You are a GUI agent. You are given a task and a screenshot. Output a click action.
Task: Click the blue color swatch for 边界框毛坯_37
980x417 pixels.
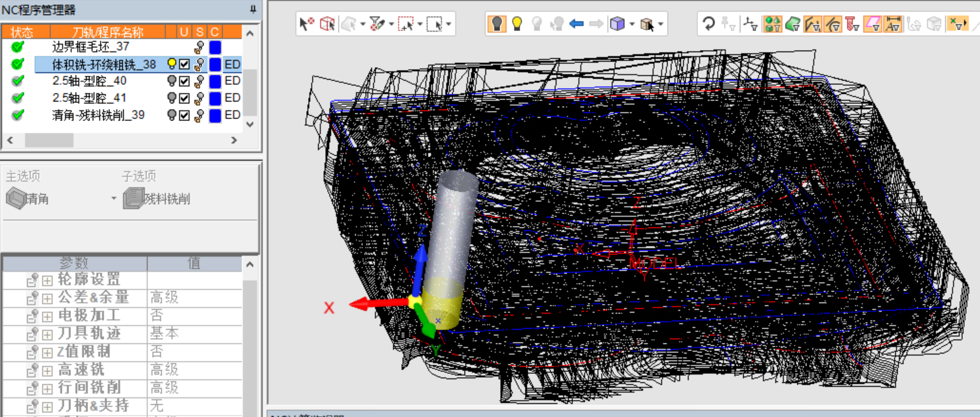(x=215, y=47)
